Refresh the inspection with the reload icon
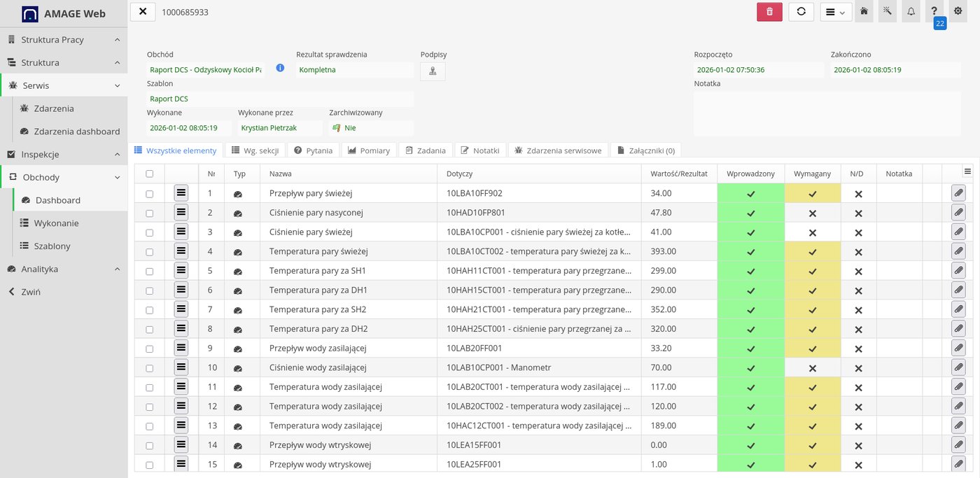 pos(801,11)
